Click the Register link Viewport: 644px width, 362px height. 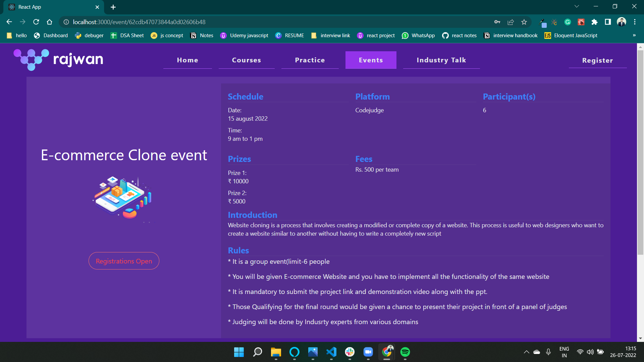click(597, 60)
